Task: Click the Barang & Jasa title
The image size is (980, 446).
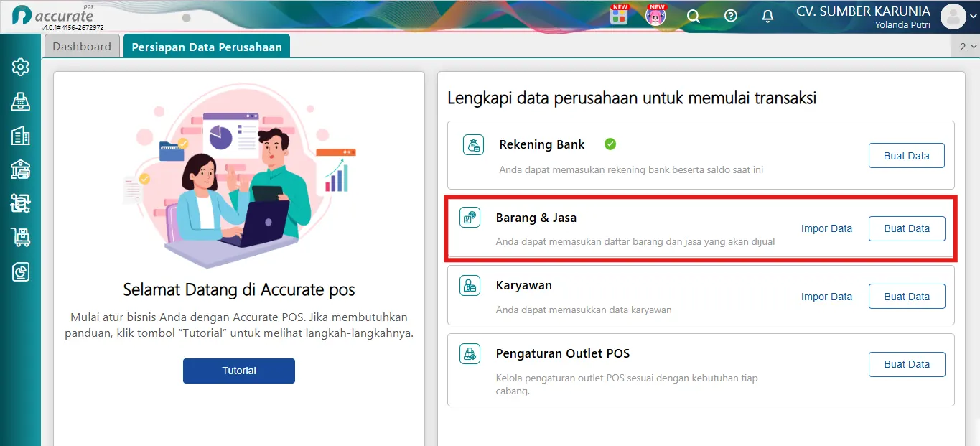Action: [x=536, y=218]
